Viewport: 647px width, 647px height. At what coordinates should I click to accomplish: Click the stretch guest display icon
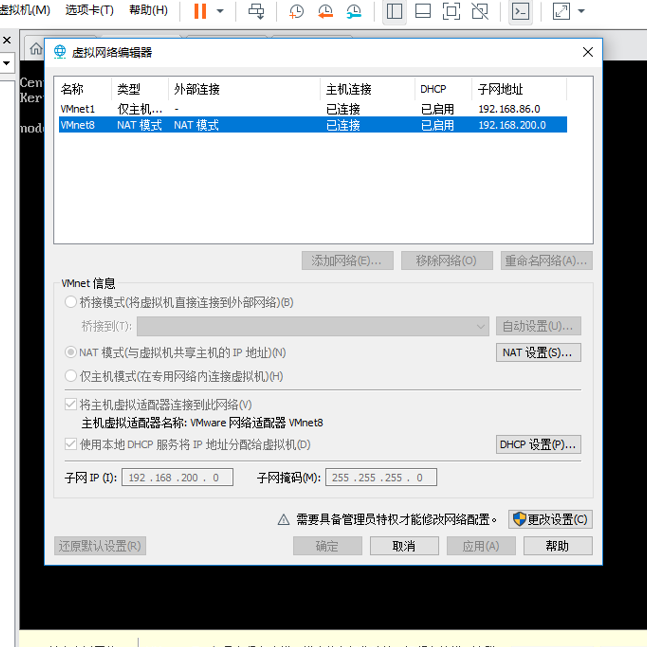pyautogui.click(x=561, y=11)
